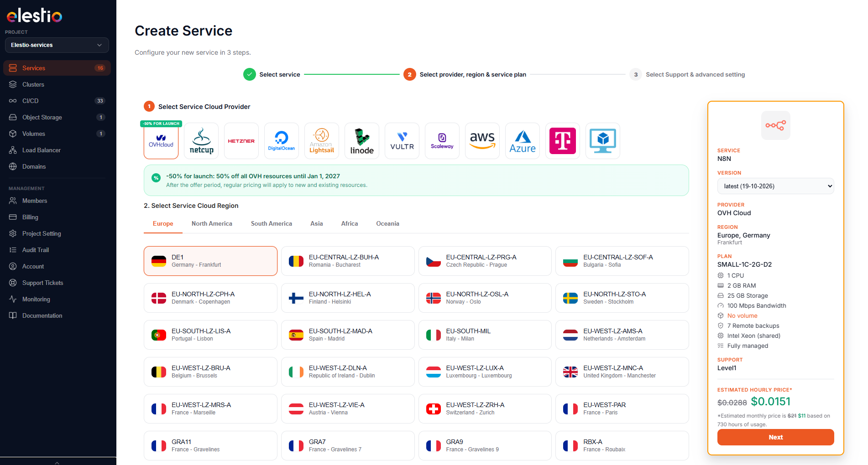Choose GRA11 France - Gravelines region
Screen dimensions: 868x465
(x=210, y=446)
